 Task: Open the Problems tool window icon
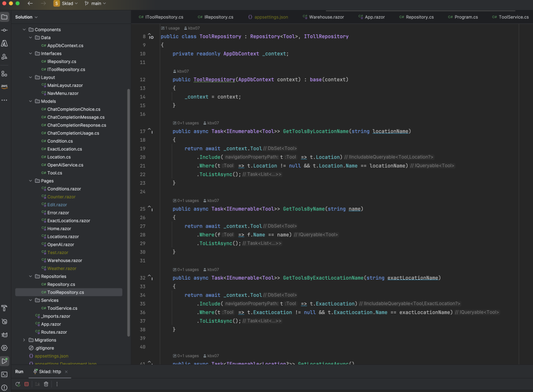[x=5, y=387]
